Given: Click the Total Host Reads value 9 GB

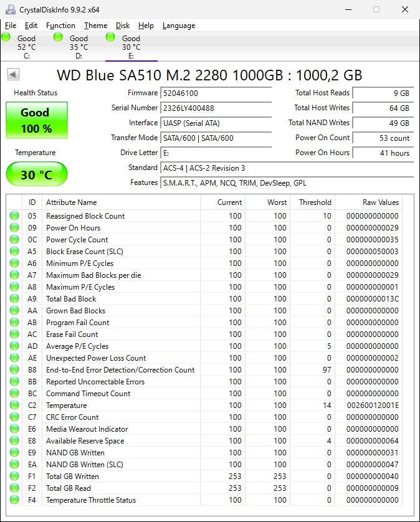Looking at the screenshot, I should coord(383,93).
